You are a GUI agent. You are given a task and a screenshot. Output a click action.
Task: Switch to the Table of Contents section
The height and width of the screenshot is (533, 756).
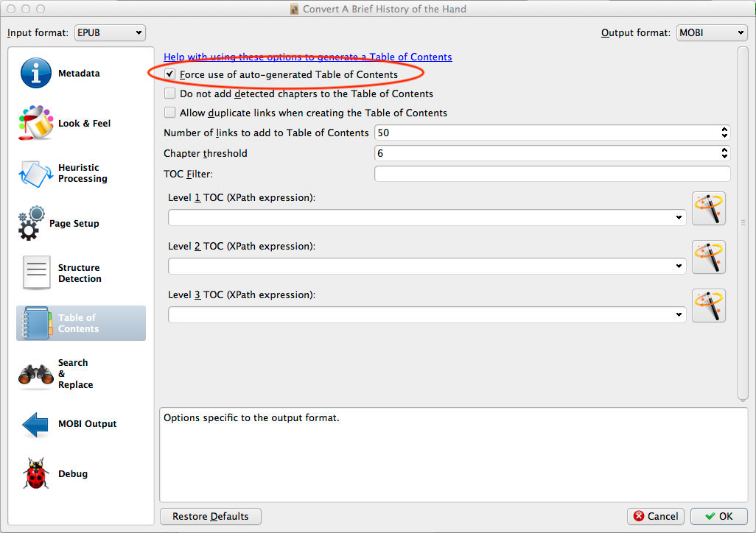pyautogui.click(x=80, y=322)
